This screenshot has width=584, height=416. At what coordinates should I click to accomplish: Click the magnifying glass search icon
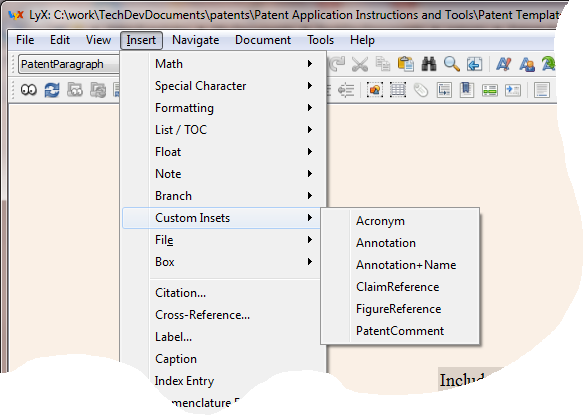[452, 64]
